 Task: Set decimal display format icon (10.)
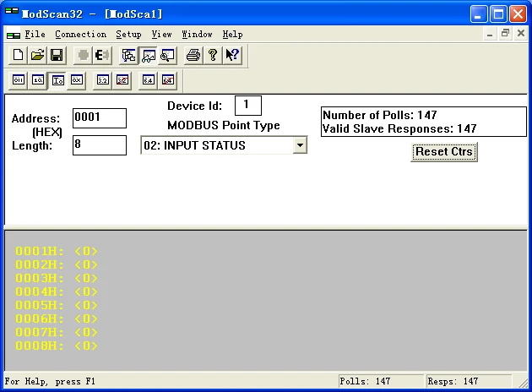[38, 80]
